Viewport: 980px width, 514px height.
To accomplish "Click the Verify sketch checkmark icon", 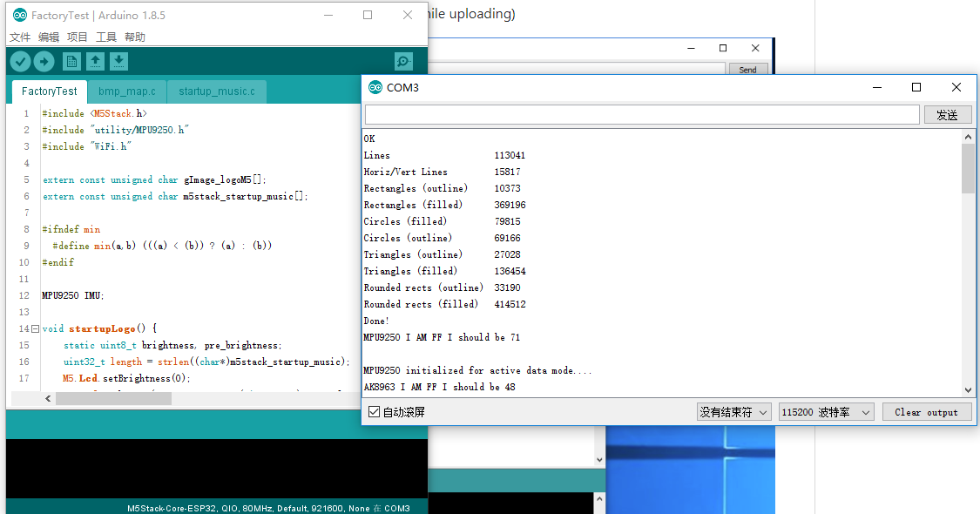I will tap(21, 61).
